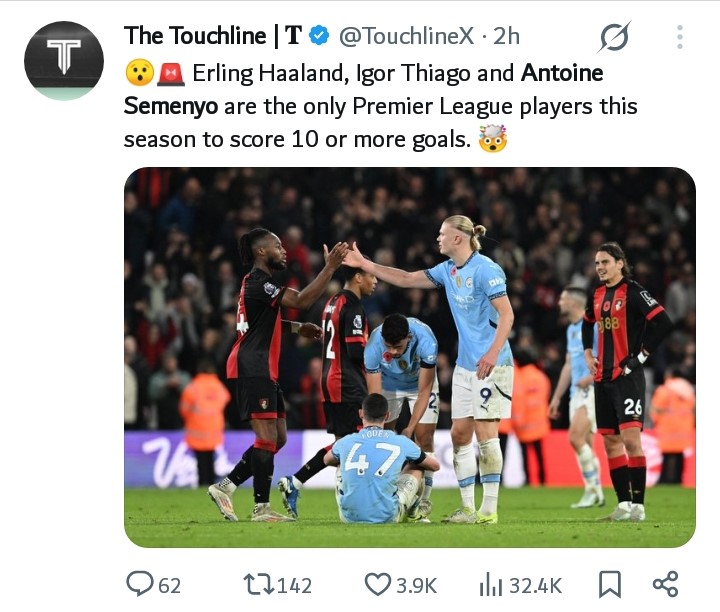Open the Grok explain-post icon
The image size is (720, 612).
tap(614, 38)
